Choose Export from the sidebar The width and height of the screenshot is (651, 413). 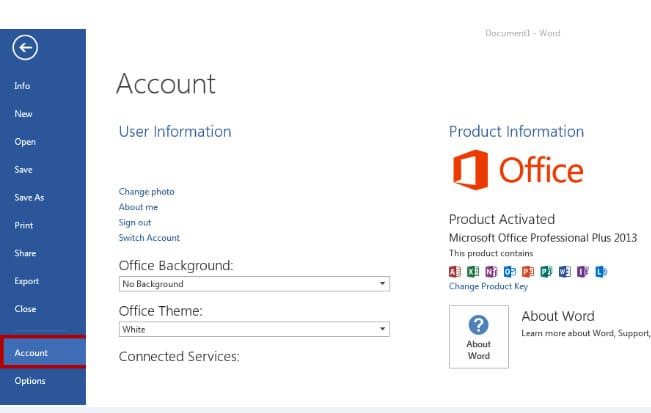click(27, 281)
